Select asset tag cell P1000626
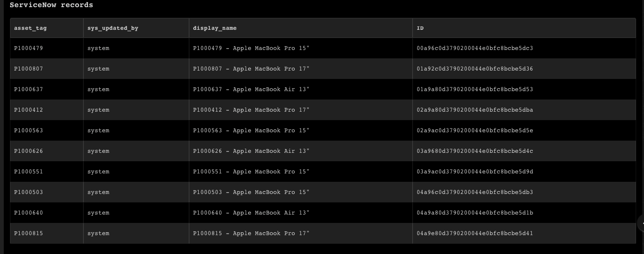 click(29, 151)
